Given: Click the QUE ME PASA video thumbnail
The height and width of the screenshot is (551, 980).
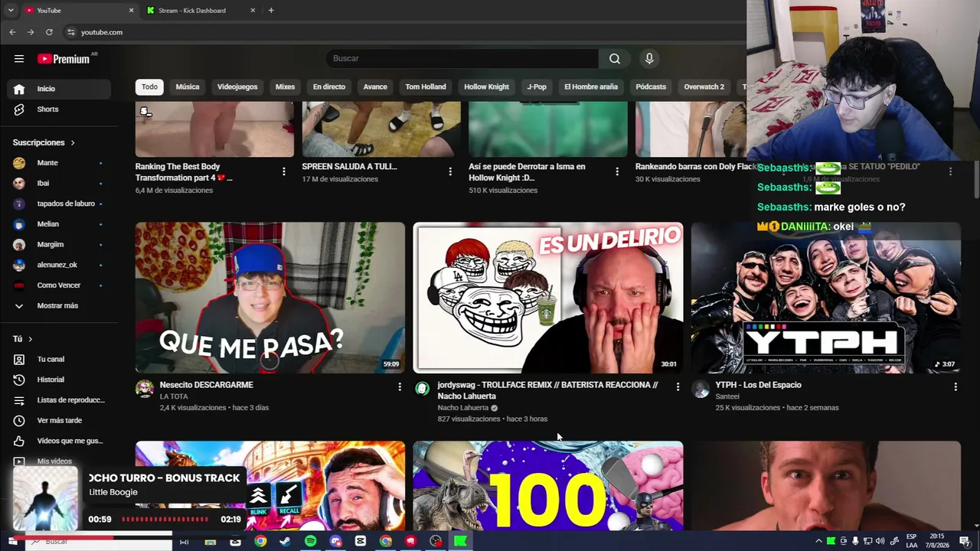Looking at the screenshot, I should tap(270, 298).
